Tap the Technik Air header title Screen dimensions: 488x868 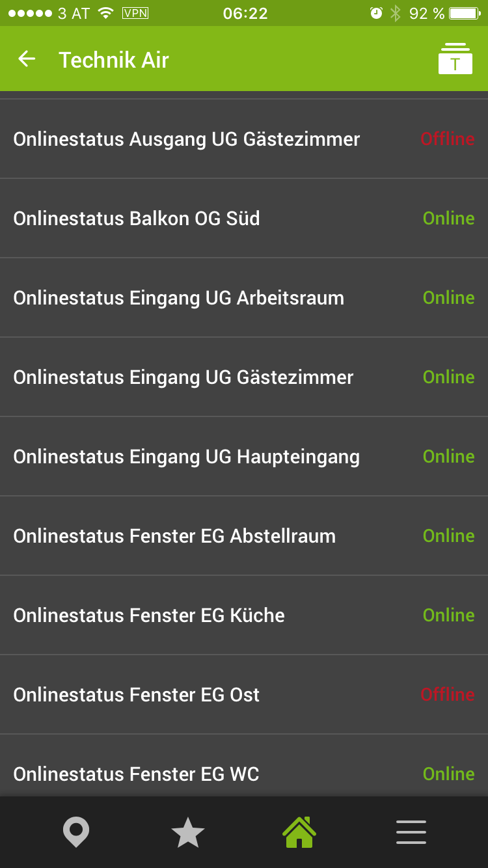pos(114,60)
